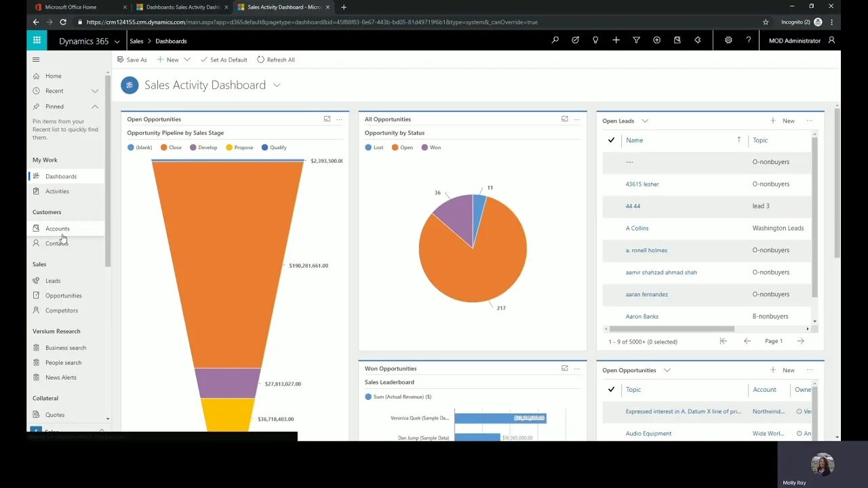Toggle the Won legend item in pie chart
Image resolution: width=868 pixels, height=488 pixels.
click(431, 147)
